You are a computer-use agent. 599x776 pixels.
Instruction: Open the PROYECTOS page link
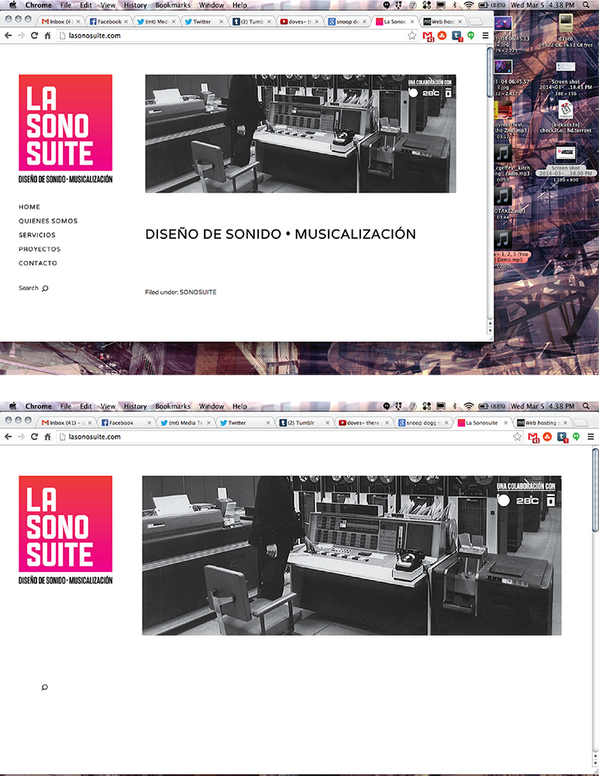point(40,249)
